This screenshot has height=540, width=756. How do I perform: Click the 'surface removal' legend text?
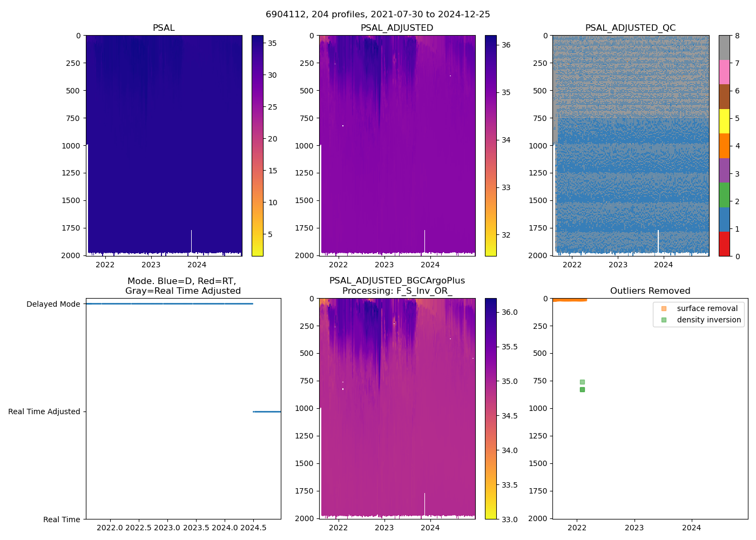click(707, 308)
